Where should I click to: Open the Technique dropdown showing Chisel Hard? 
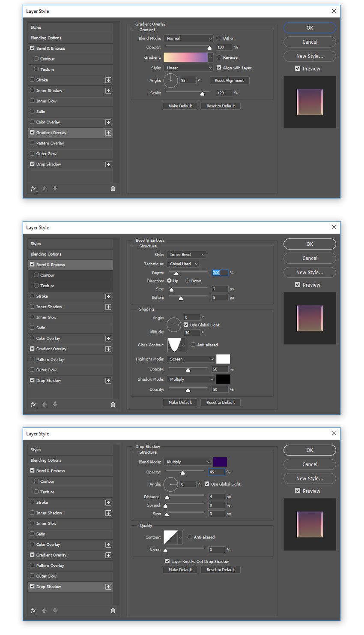183,264
